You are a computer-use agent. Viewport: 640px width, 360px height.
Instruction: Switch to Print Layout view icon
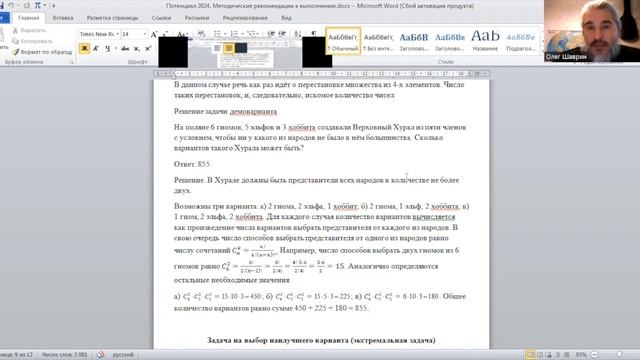530,355
